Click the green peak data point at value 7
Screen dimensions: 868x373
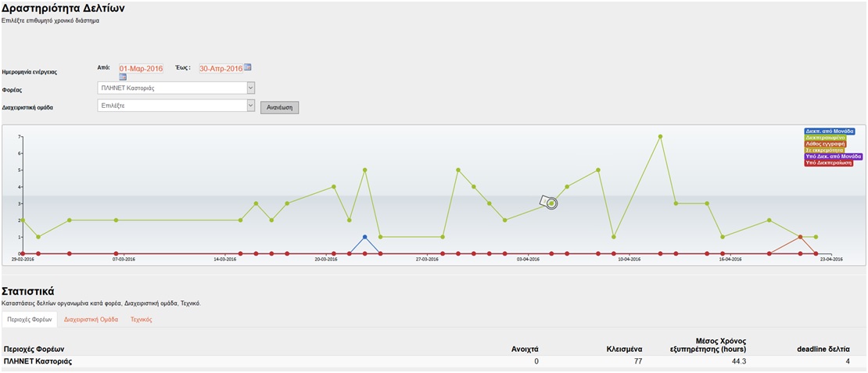click(x=661, y=137)
